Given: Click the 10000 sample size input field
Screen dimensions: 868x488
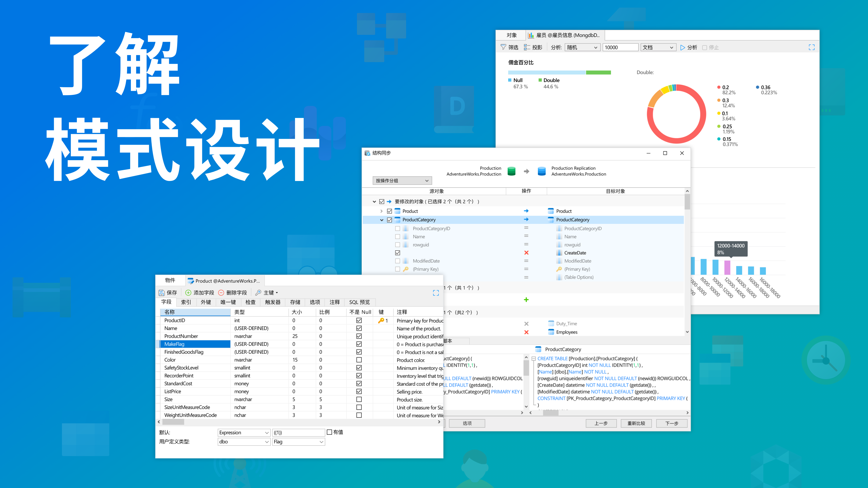Looking at the screenshot, I should click(620, 47).
